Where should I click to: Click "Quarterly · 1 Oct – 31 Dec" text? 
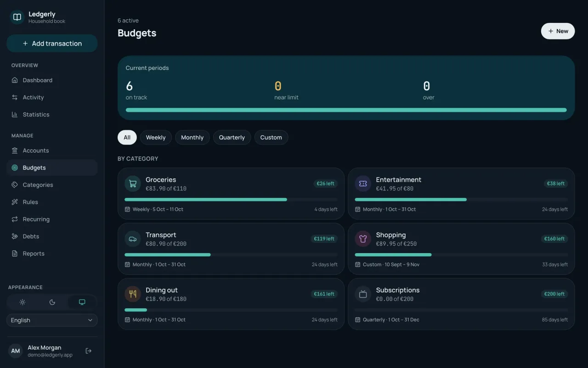[391, 320]
